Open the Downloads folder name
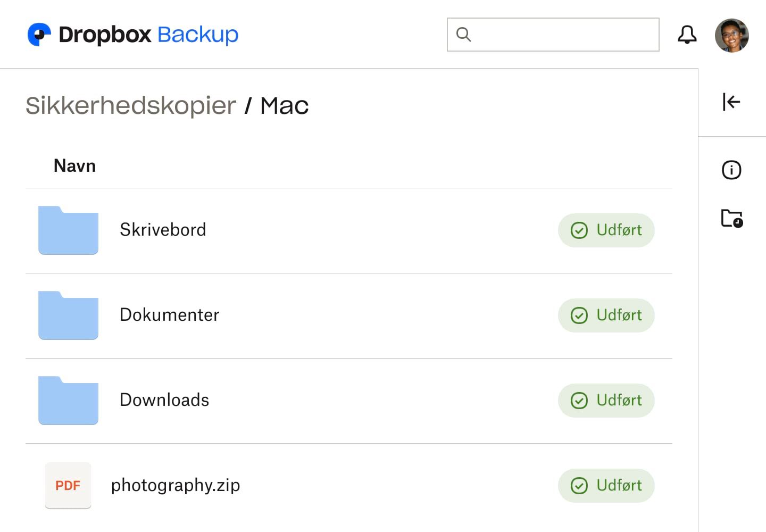The width and height of the screenshot is (766, 532). click(x=164, y=400)
